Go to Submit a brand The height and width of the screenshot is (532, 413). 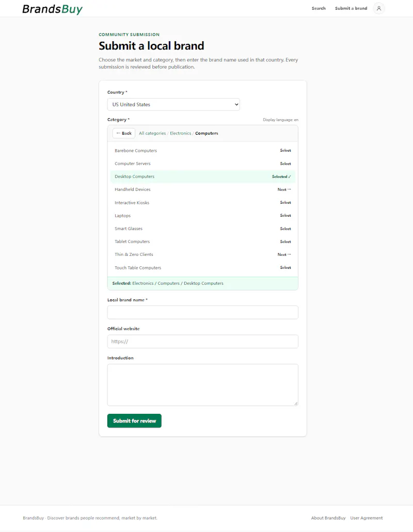[351, 8]
